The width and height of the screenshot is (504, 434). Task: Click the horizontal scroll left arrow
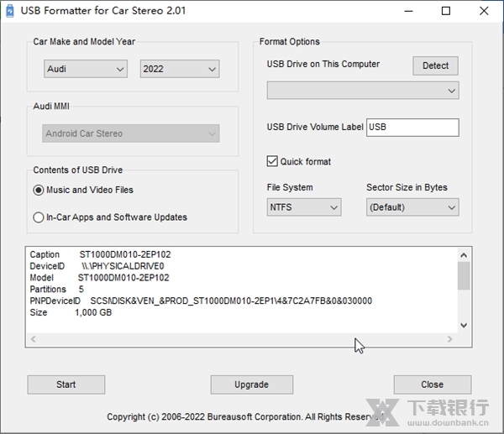33,339
